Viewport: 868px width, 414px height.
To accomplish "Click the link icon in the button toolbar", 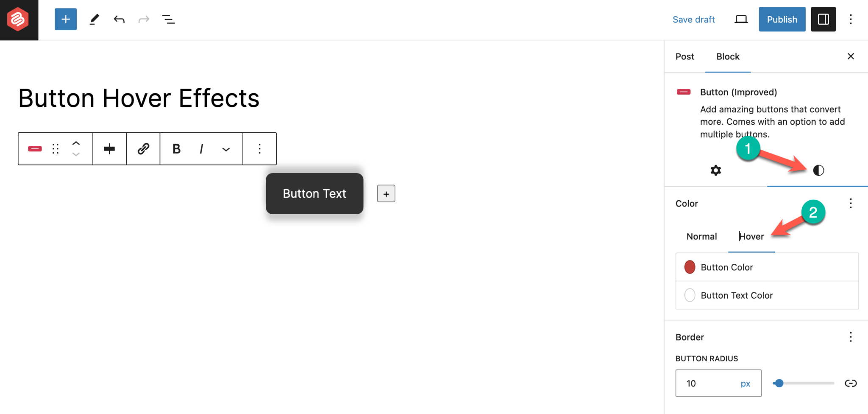I will (x=143, y=148).
